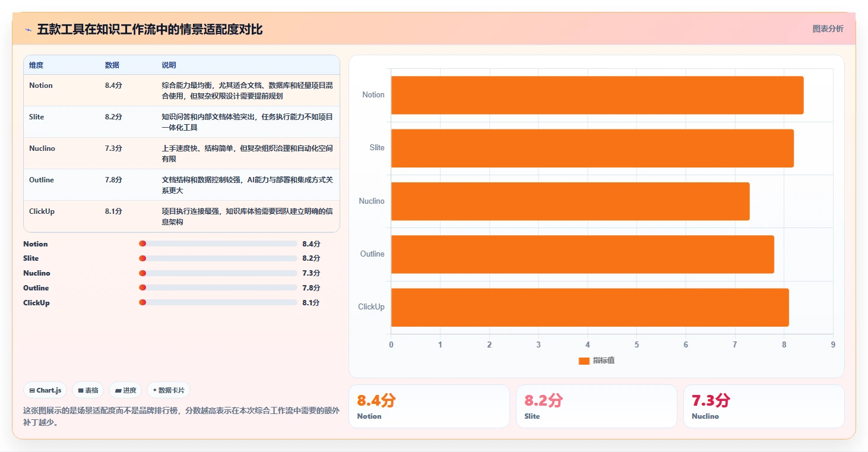Click description starting 文档结构和数据控制
Screen dimensions: 868x452
point(248,185)
